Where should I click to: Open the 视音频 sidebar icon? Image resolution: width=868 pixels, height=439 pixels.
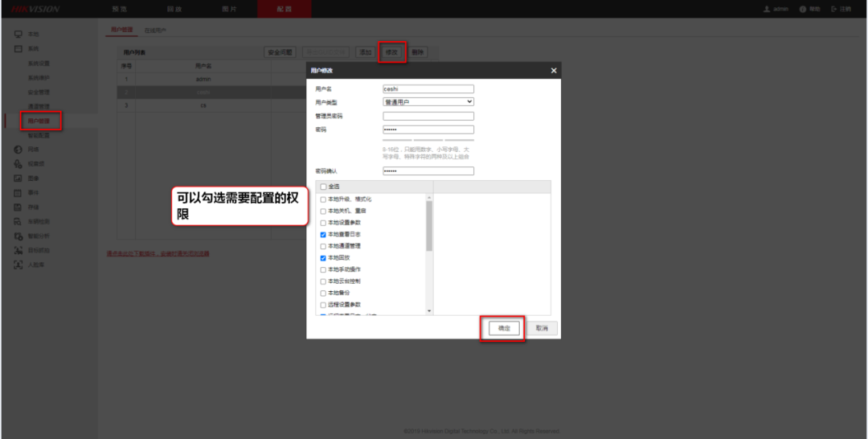(x=18, y=164)
